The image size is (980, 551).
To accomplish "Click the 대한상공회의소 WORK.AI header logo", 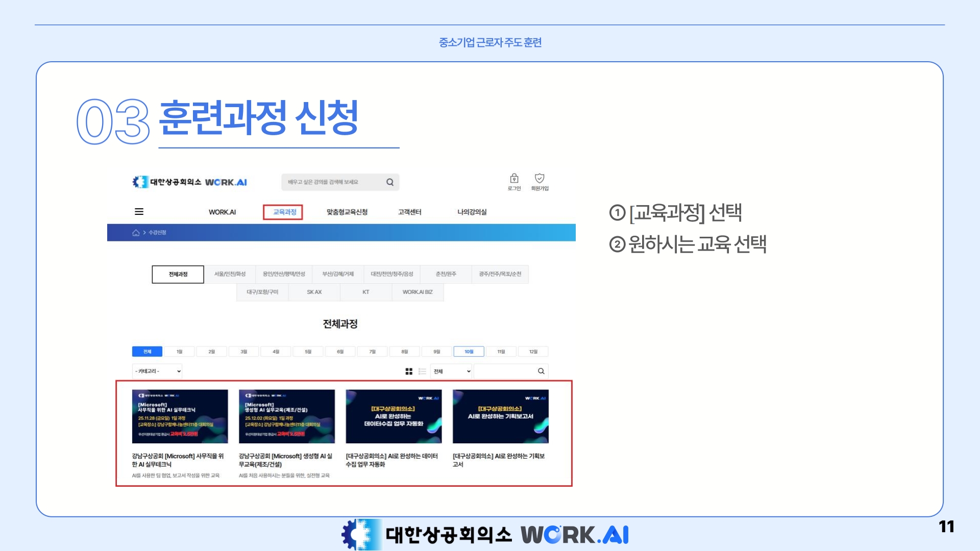I will pos(189,182).
